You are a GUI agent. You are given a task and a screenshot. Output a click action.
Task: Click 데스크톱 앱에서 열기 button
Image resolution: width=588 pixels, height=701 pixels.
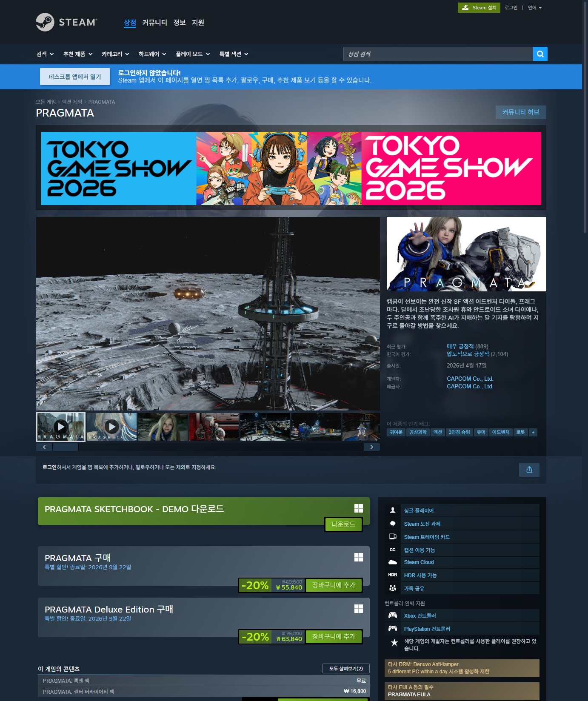(75, 77)
